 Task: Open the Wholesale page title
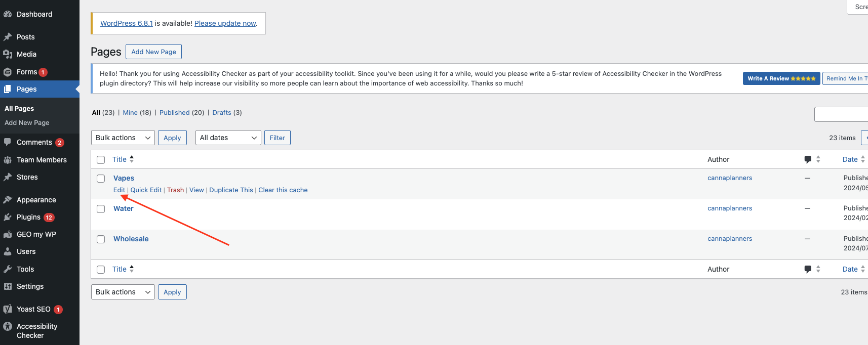131,239
